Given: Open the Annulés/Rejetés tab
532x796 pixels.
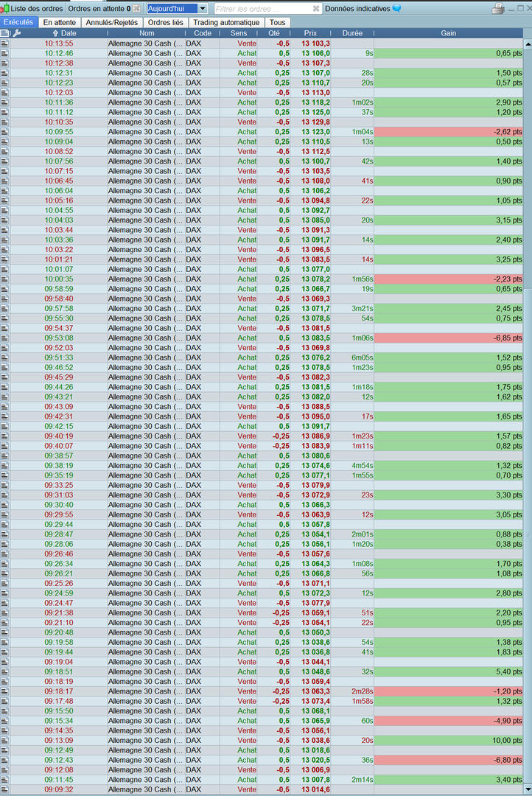Looking at the screenshot, I should [112, 22].
